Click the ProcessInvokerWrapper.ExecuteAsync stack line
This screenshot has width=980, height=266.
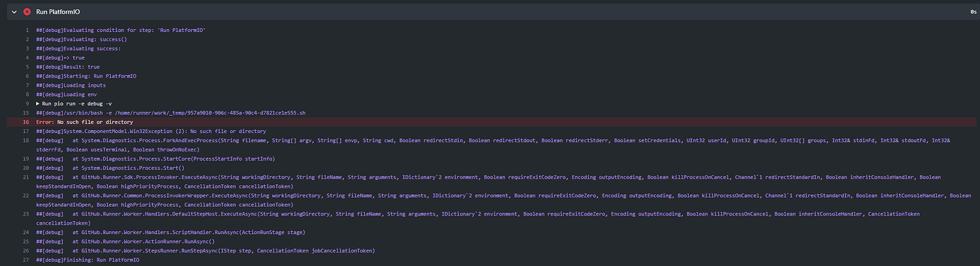[x=503, y=200]
